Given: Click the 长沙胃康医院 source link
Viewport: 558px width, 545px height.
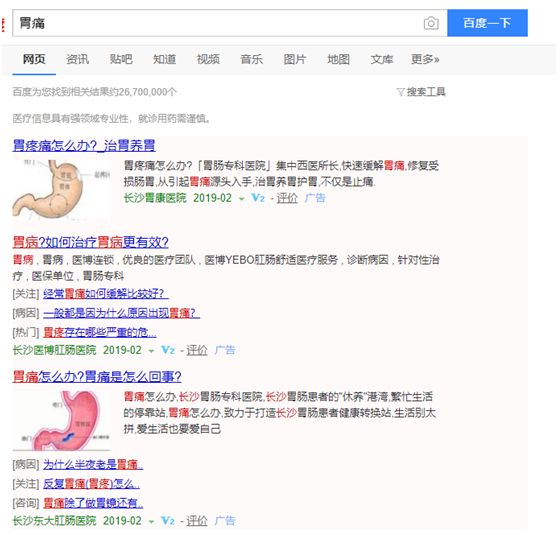Looking at the screenshot, I should pyautogui.click(x=155, y=198).
